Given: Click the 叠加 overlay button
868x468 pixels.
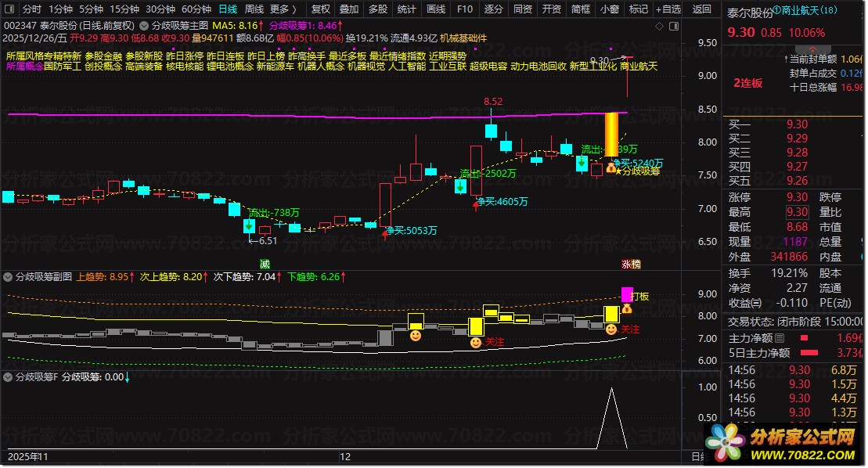Looking at the screenshot, I should click(x=349, y=9).
